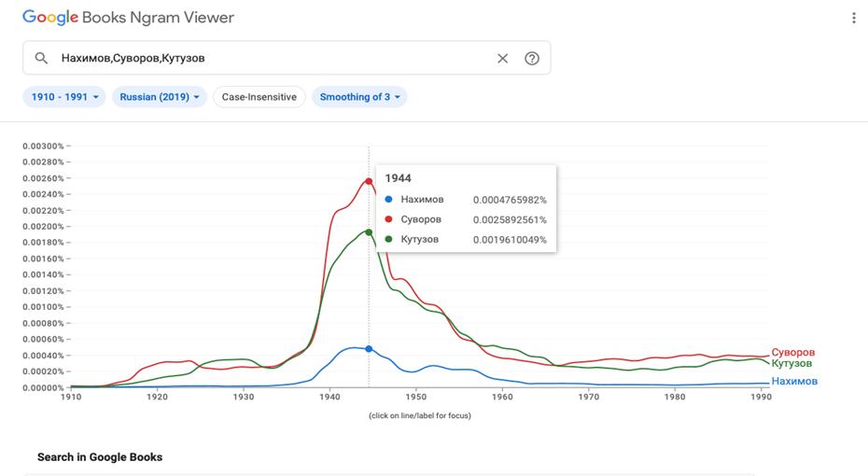Click the 1910 x-axis label
This screenshot has height=476, width=868.
[x=71, y=397]
